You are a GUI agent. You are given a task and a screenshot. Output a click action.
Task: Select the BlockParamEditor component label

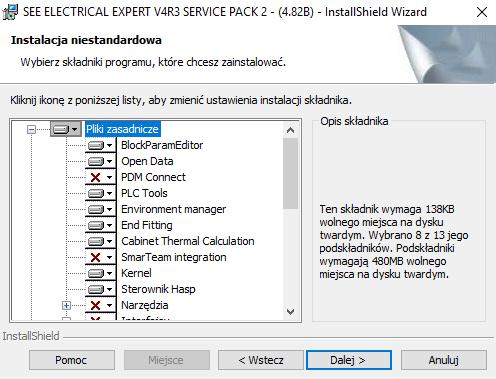[162, 145]
